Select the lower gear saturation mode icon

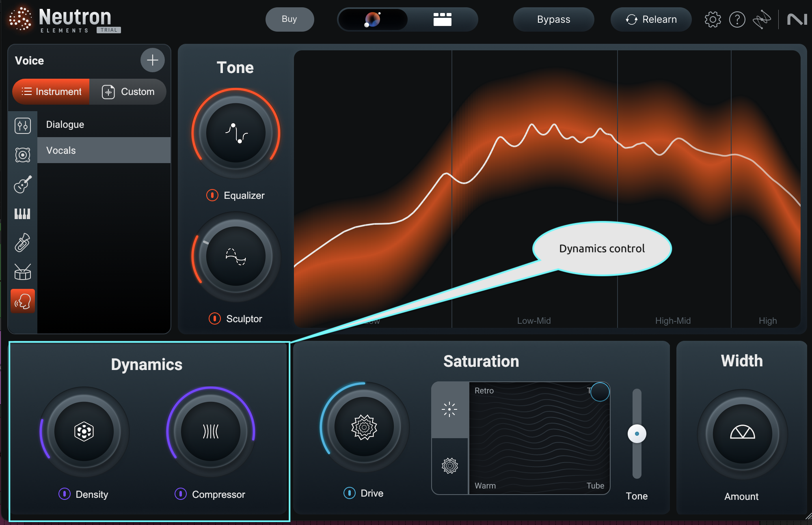449,466
